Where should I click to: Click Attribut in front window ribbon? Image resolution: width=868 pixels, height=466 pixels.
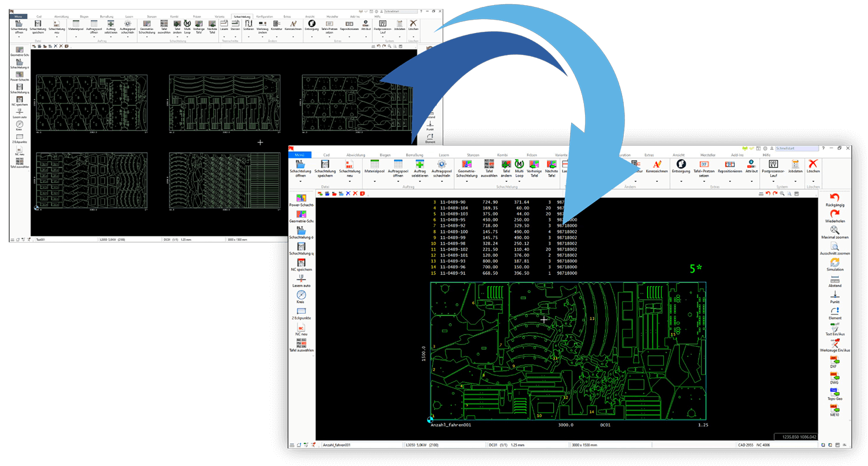pos(751,166)
